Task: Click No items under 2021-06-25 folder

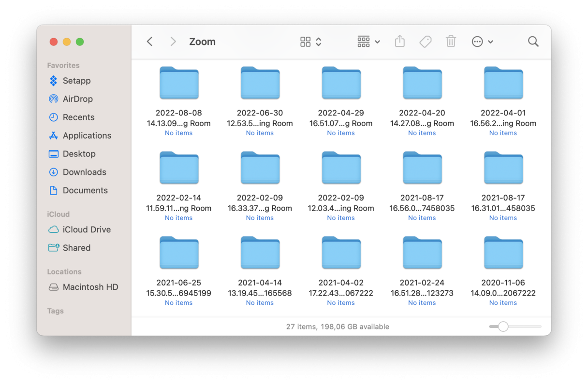Action: tap(178, 303)
